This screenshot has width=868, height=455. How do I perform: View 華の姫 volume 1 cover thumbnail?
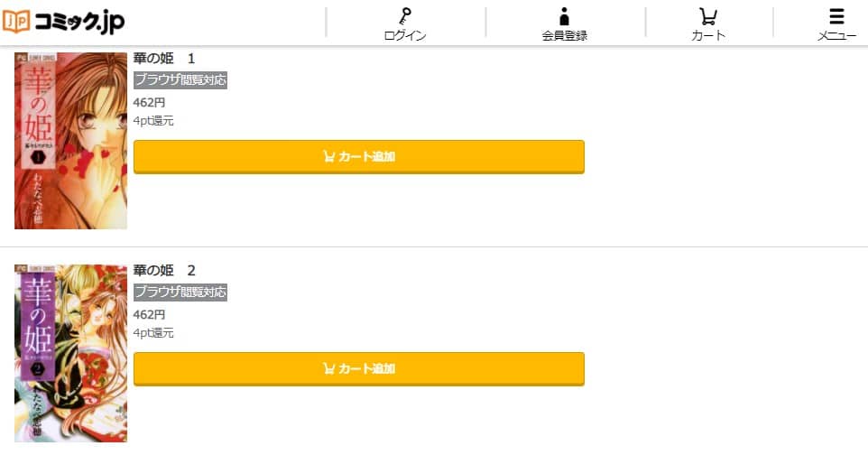tap(71, 141)
